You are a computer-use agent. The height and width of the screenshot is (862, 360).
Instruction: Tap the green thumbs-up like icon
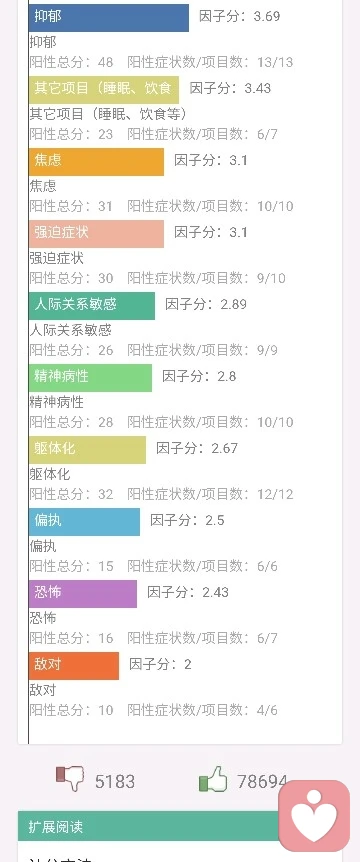click(x=213, y=779)
